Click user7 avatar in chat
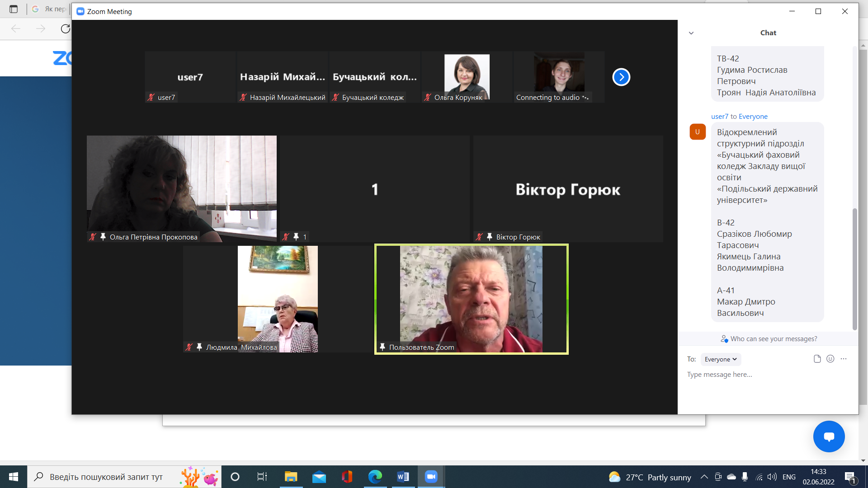The height and width of the screenshot is (488, 868). 698,132
